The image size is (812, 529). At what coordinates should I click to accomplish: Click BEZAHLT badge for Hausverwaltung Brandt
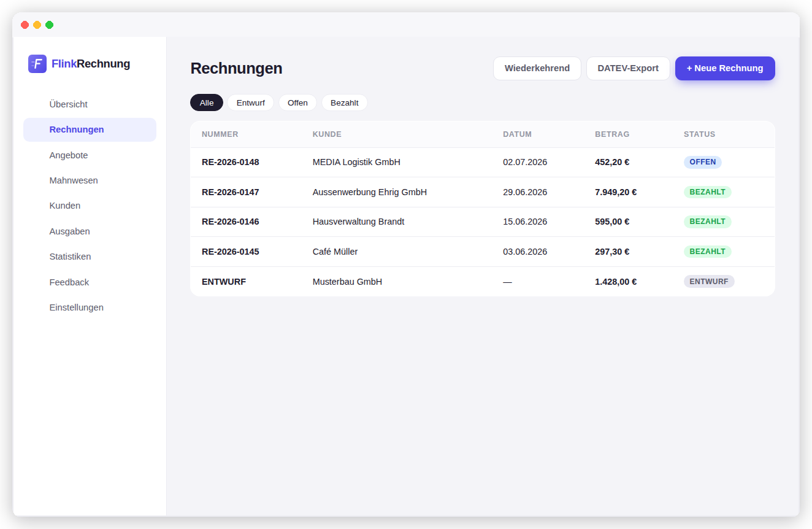point(708,222)
